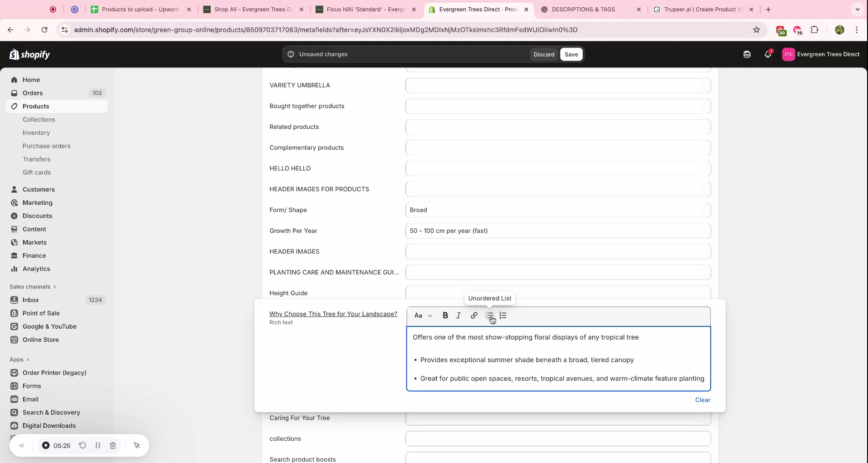The width and height of the screenshot is (868, 463).
Task: Insert a link using the link icon
Action: point(473,315)
